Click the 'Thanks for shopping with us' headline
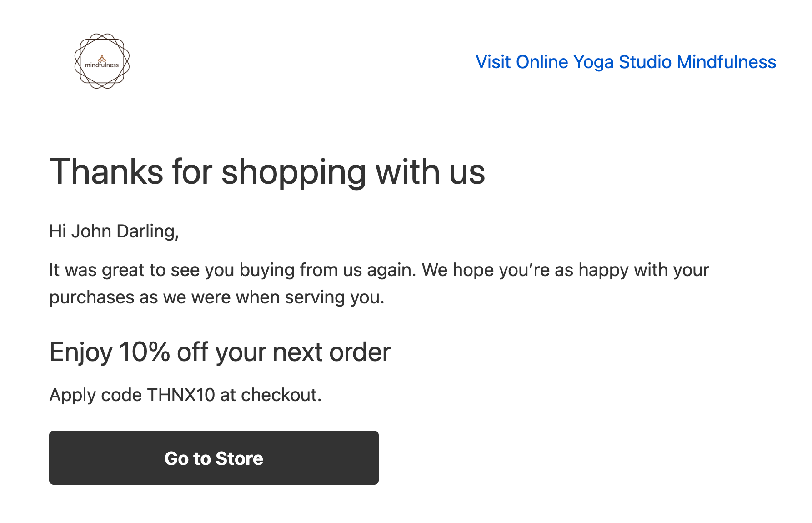 (268, 171)
